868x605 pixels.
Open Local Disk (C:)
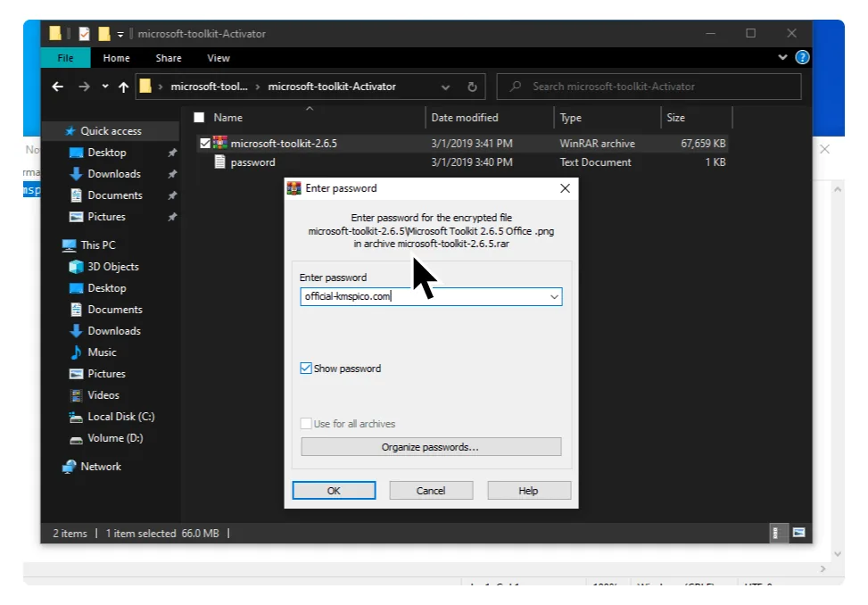click(x=120, y=417)
